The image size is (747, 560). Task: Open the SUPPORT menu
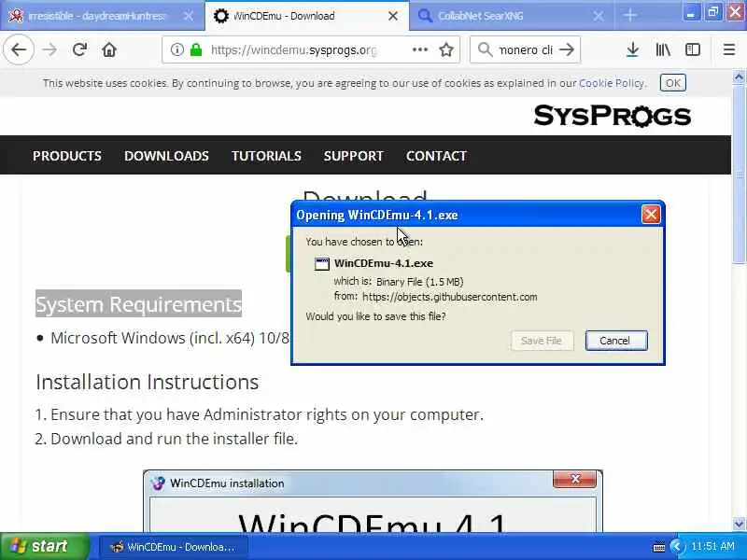point(354,156)
